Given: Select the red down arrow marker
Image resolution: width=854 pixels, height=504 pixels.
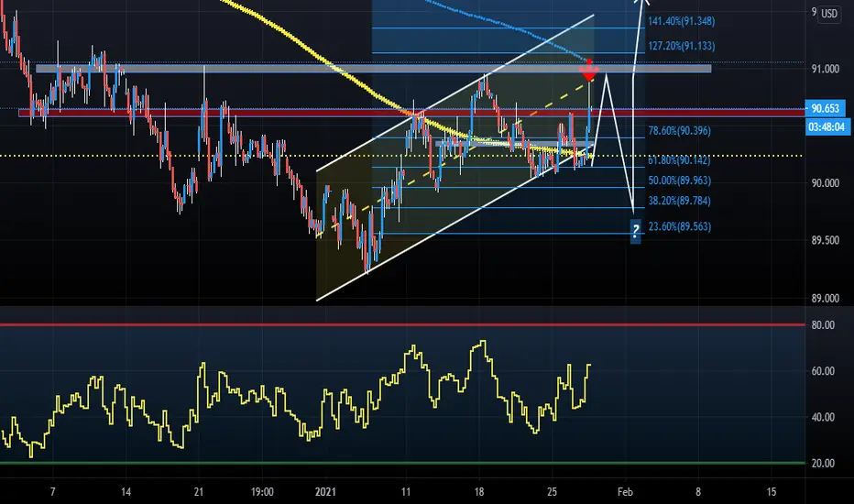Looking at the screenshot, I should coord(589,71).
